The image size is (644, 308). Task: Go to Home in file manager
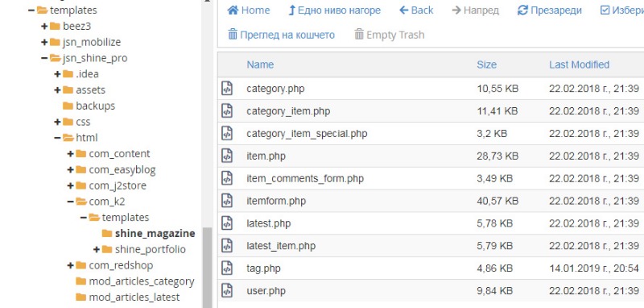click(x=249, y=10)
